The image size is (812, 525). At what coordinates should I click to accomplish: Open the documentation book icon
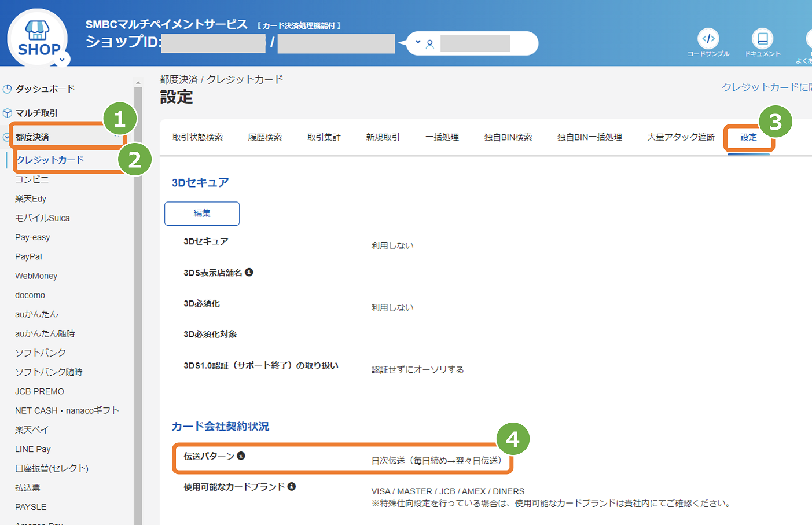pos(762,39)
